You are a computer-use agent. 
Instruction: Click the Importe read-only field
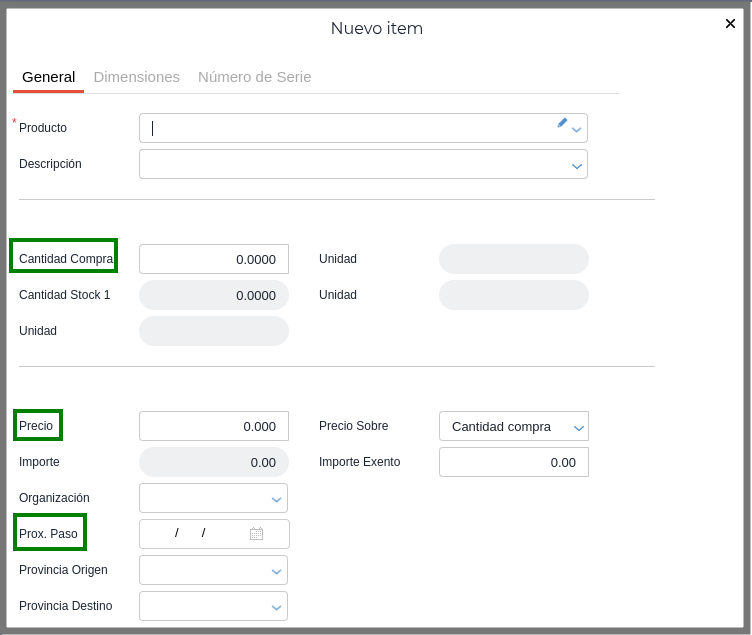coord(214,462)
